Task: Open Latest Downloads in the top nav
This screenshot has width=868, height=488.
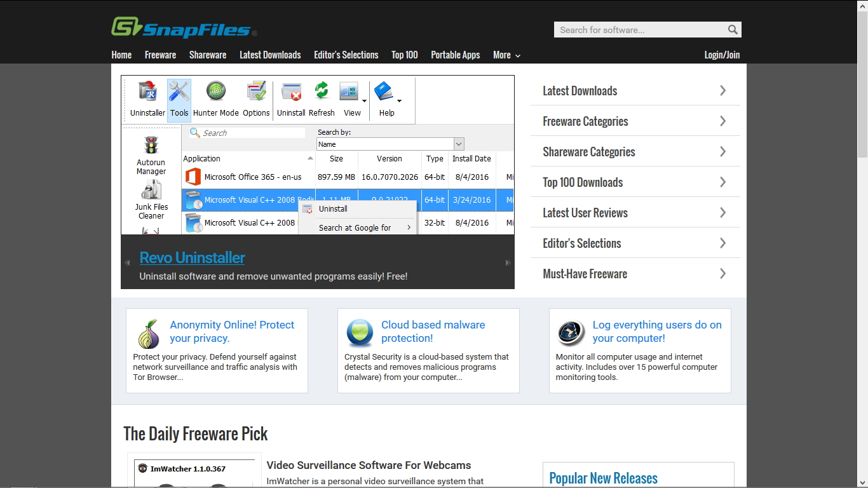Action: [270, 55]
